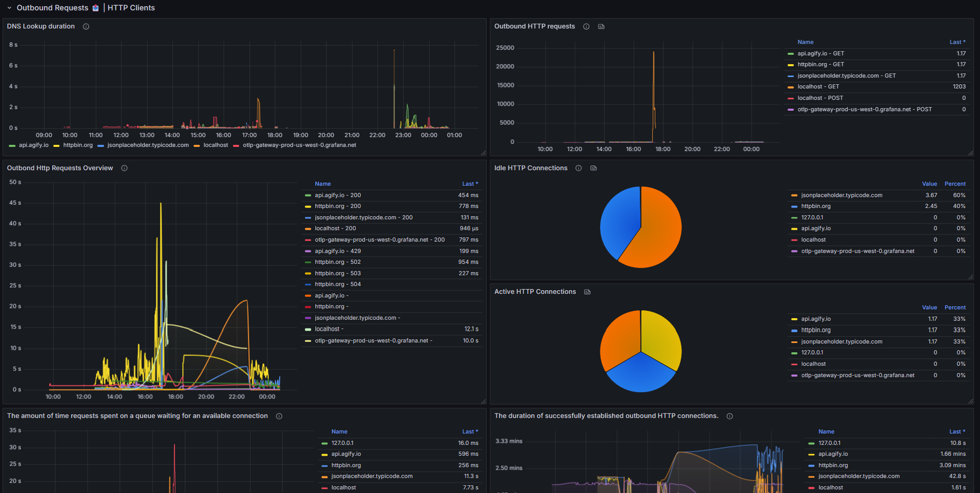Click the DNS Lookup duration panel title
The width and height of the screenshot is (980, 493).
point(41,26)
